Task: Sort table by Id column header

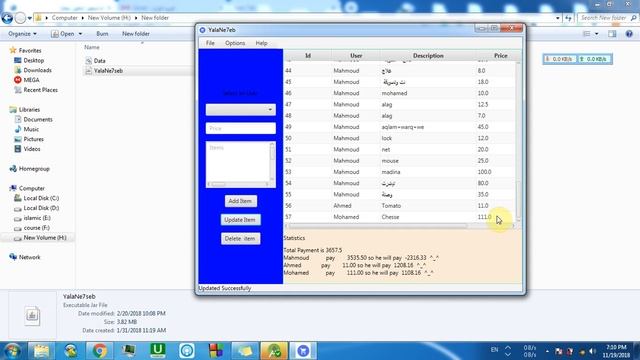Action: click(308, 56)
